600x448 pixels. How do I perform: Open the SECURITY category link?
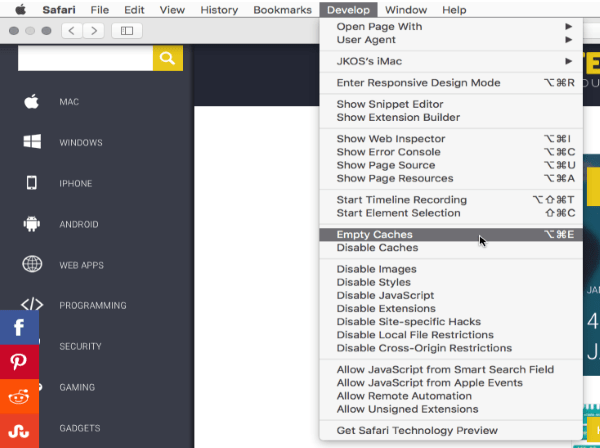(x=80, y=346)
